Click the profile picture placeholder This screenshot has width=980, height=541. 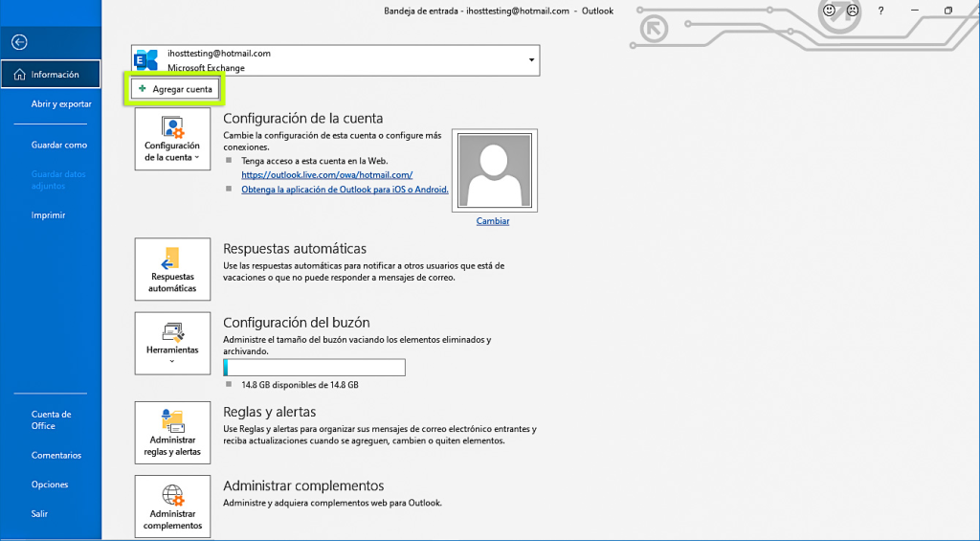coord(493,169)
